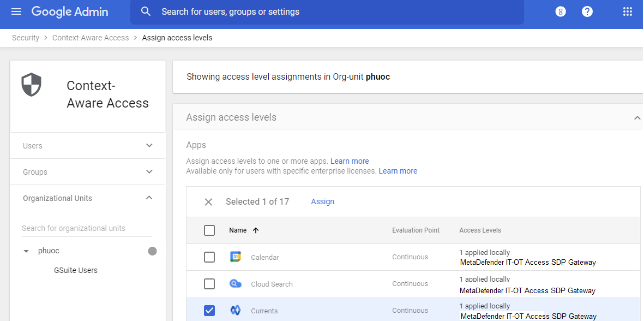Open the hourglass tasks icon

(560, 11)
